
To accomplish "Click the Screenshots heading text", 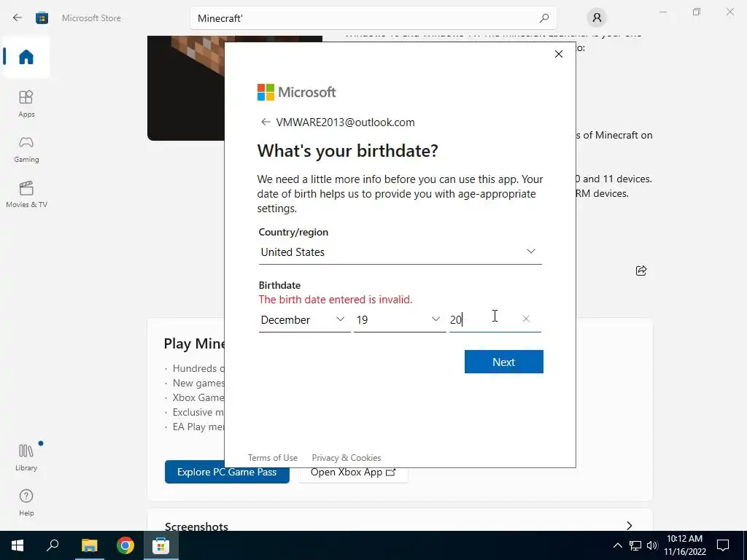I will tap(196, 526).
